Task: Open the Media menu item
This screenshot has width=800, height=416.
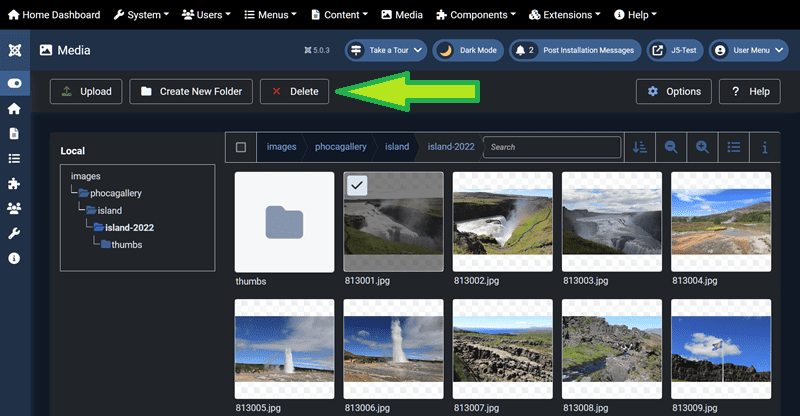Action: (x=402, y=15)
